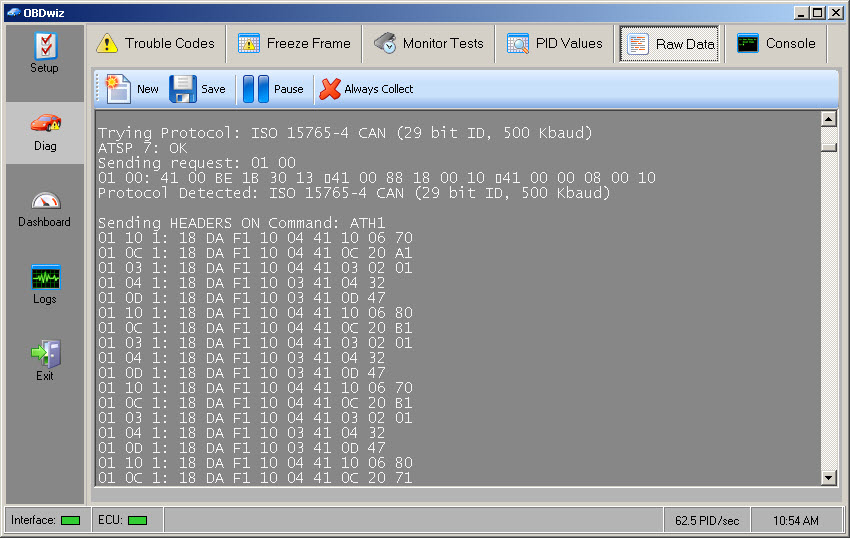Screen dimensions: 850x539
Task: Switch to the Console tab
Action: (776, 43)
